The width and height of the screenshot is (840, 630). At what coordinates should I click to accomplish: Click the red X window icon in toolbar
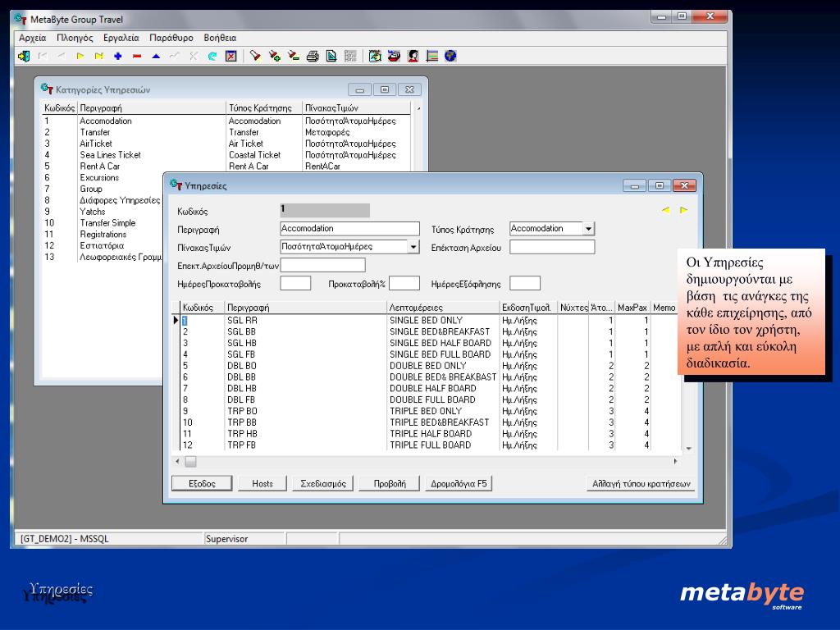tap(231, 56)
